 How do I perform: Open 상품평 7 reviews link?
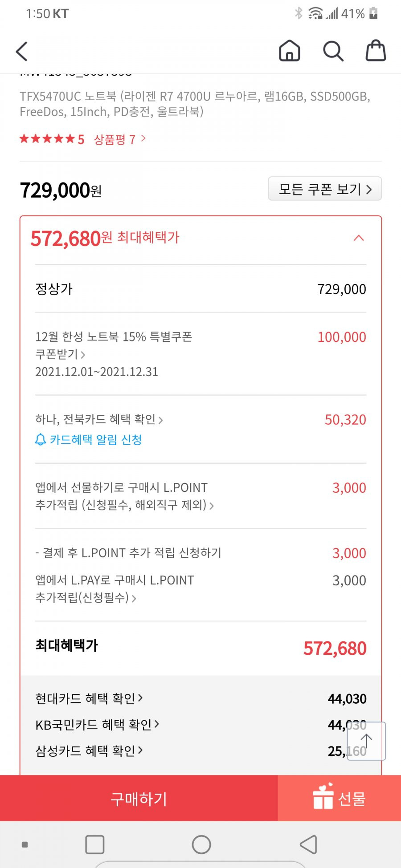click(x=120, y=139)
